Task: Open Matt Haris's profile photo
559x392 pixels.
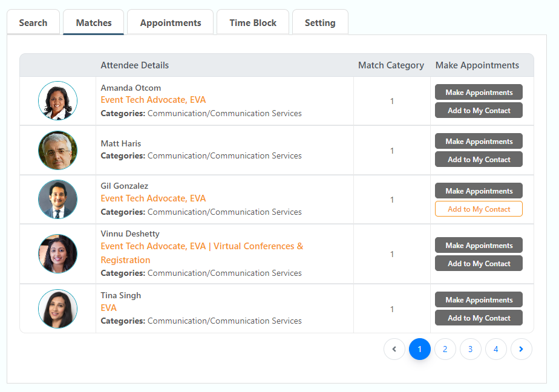Action: [57, 150]
